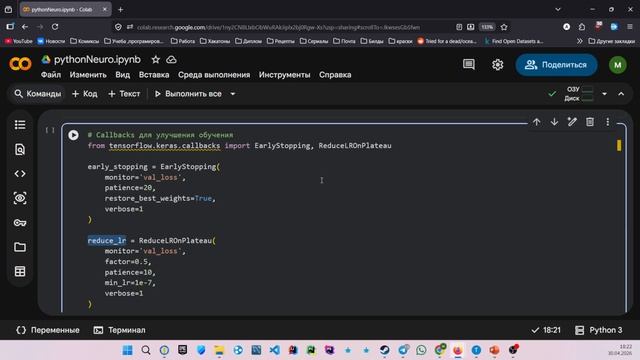The width and height of the screenshot is (640, 360).
Task: Open browser extensions icon
Action: pos(582,27)
